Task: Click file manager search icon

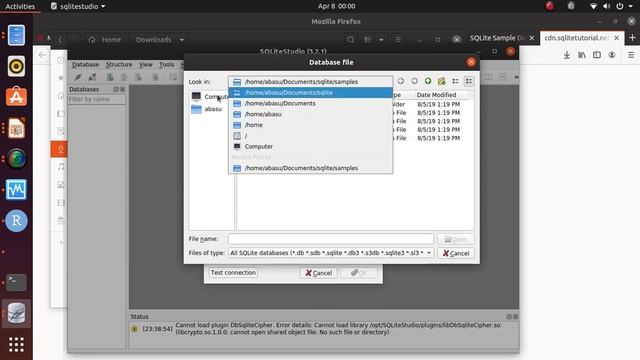Action: click(x=350, y=40)
